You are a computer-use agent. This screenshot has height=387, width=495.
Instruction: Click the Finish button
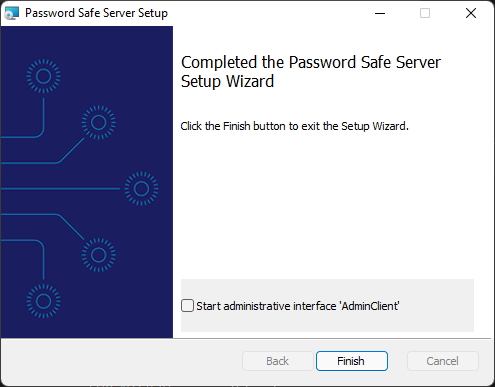(352, 361)
